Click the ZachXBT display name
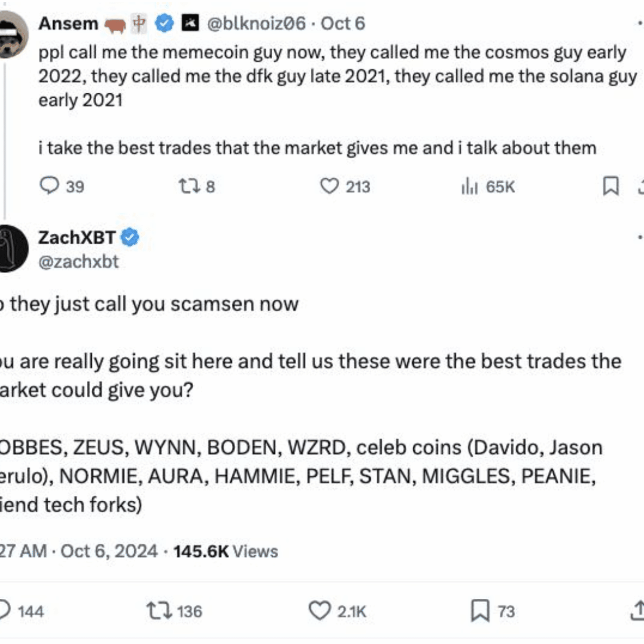The width and height of the screenshot is (644, 644). click(77, 237)
